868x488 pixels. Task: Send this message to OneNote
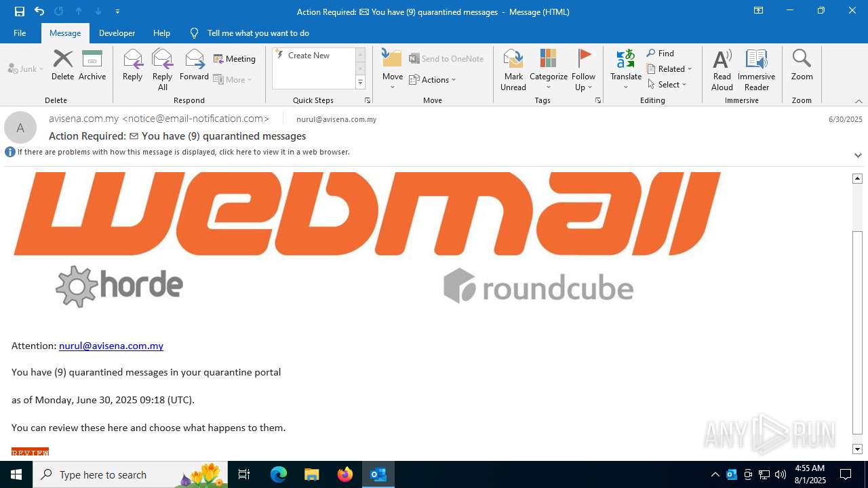[446, 58]
